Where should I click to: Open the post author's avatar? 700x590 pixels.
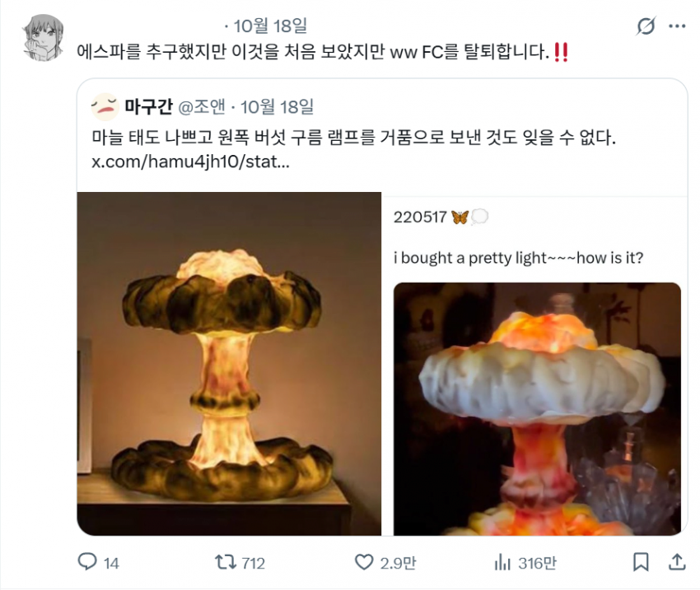(x=43, y=38)
